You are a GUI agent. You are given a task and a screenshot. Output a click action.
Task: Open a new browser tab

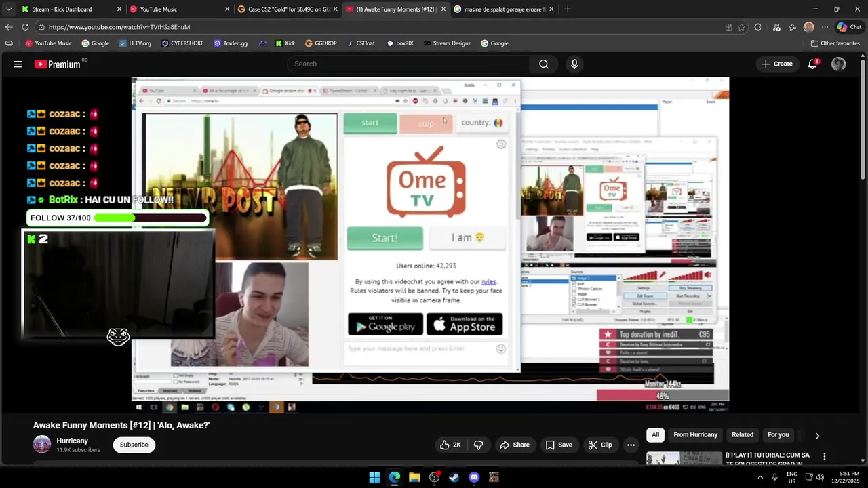568,9
